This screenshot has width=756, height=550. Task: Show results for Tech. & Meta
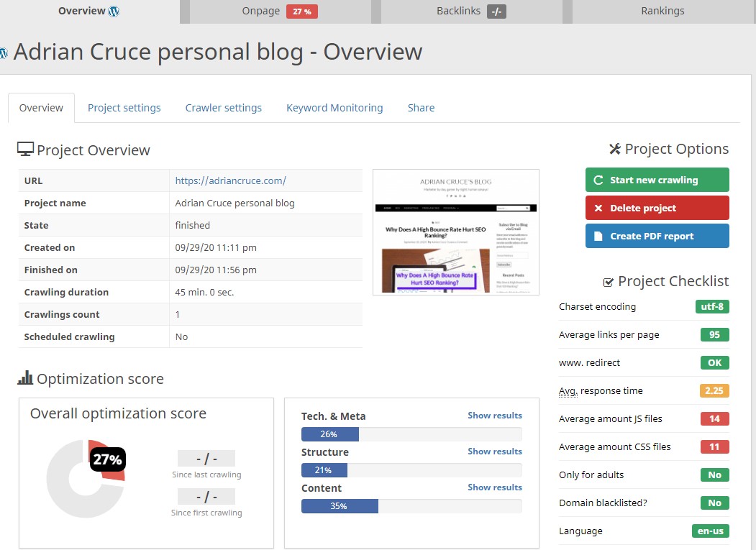click(495, 416)
